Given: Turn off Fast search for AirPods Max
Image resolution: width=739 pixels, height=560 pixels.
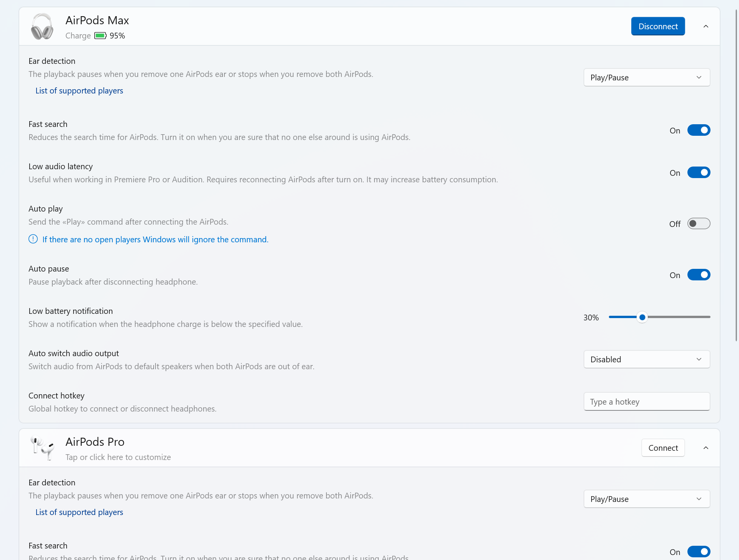Looking at the screenshot, I should (x=698, y=130).
